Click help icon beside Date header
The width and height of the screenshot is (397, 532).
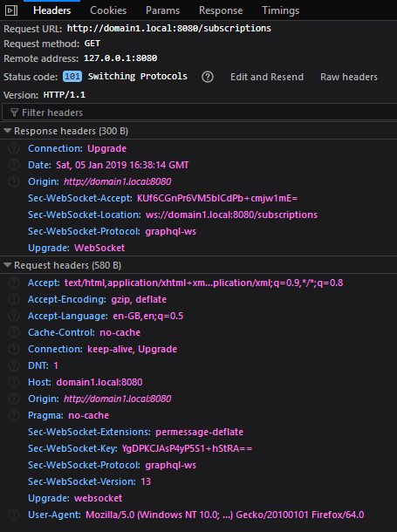[x=14, y=165]
